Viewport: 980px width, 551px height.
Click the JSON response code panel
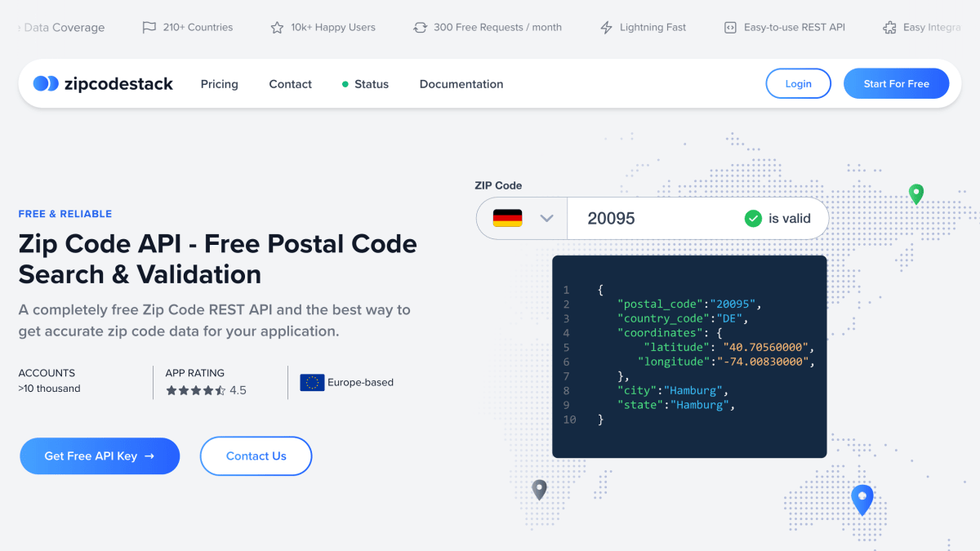pyautogui.click(x=689, y=356)
